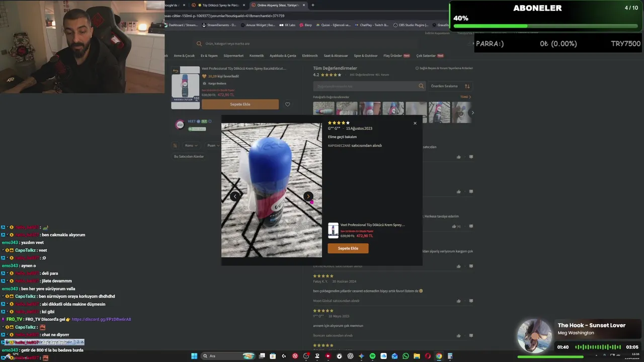Open a new browser tab
Image resolution: width=644 pixels, height=362 pixels.
pos(313,5)
